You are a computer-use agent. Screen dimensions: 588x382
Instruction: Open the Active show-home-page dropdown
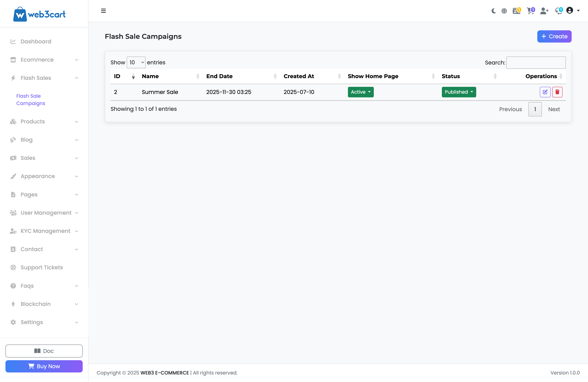coord(361,92)
